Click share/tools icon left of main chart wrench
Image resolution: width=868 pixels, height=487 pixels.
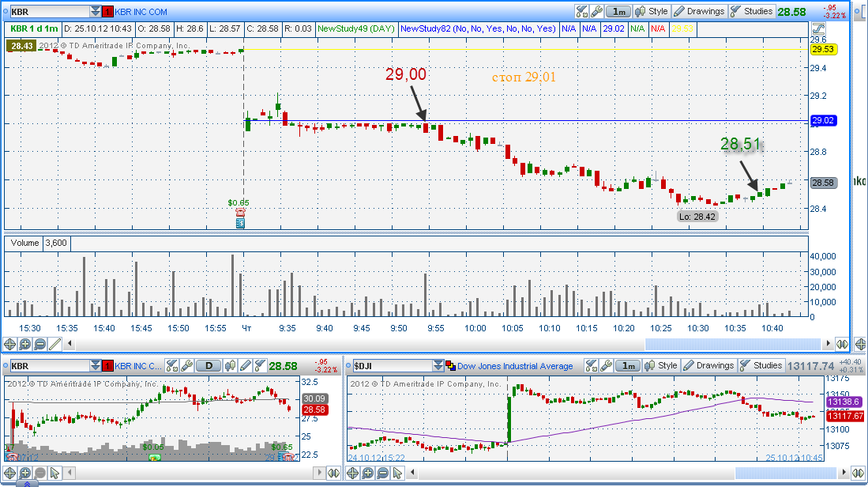(582, 11)
